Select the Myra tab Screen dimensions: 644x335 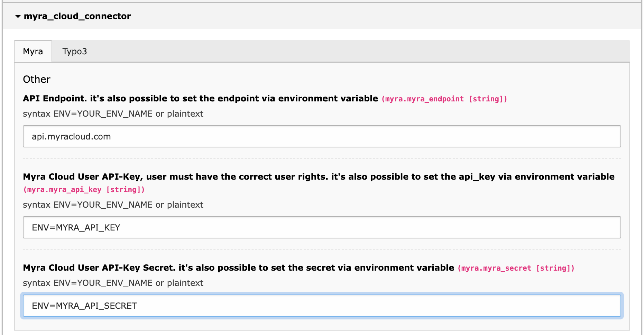pyautogui.click(x=33, y=51)
